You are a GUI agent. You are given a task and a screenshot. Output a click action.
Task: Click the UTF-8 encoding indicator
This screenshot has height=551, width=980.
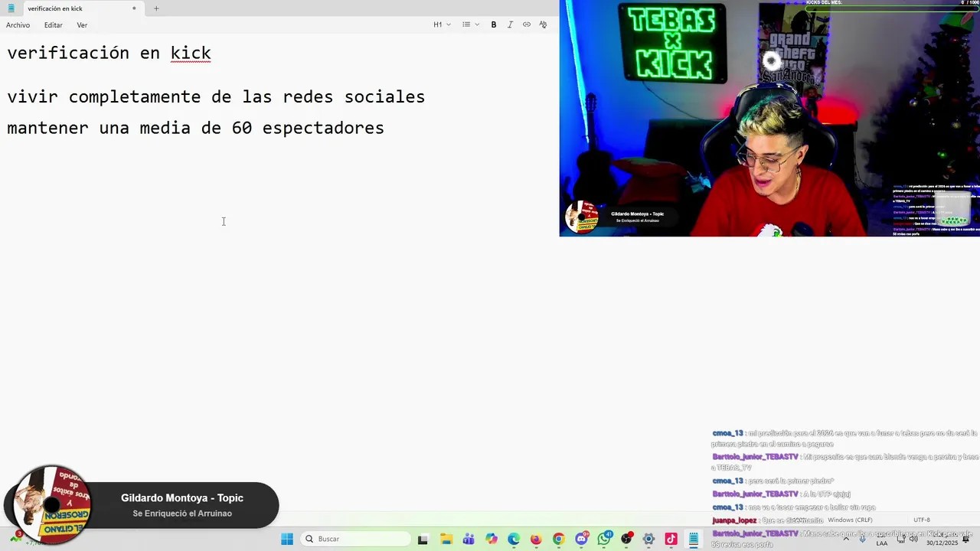click(x=922, y=520)
